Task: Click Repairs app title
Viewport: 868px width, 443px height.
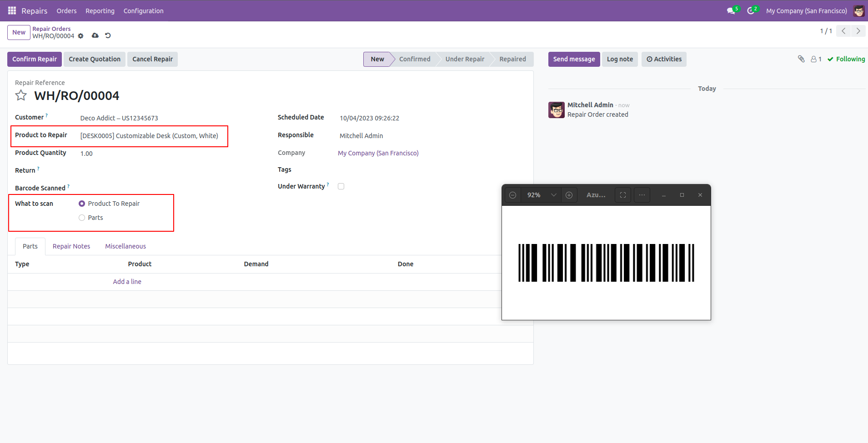Action: coord(35,11)
